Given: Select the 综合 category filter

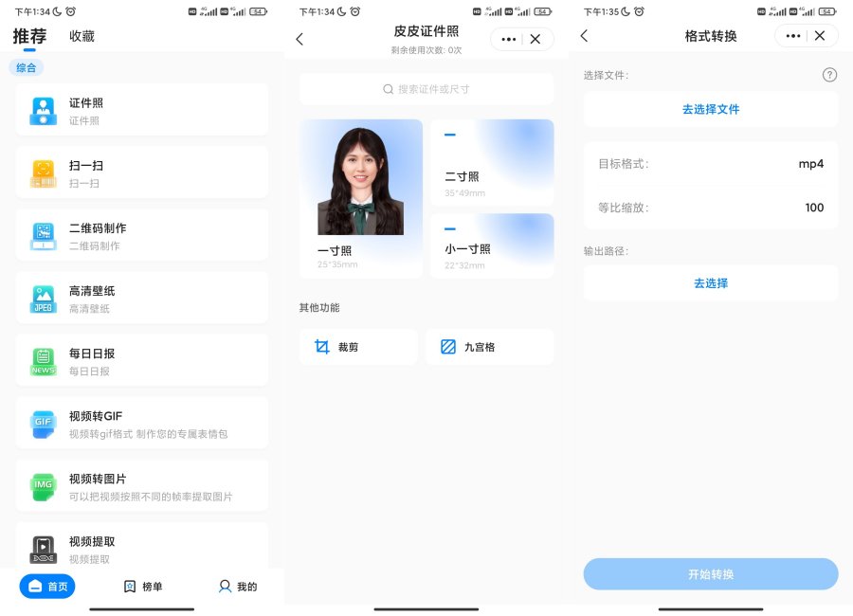Looking at the screenshot, I should pyautogui.click(x=26, y=67).
